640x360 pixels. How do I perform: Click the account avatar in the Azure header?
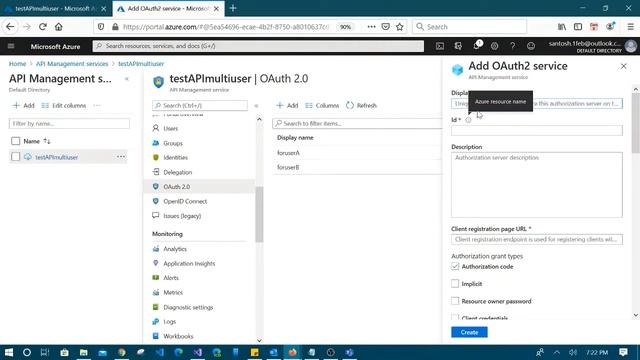point(631,46)
